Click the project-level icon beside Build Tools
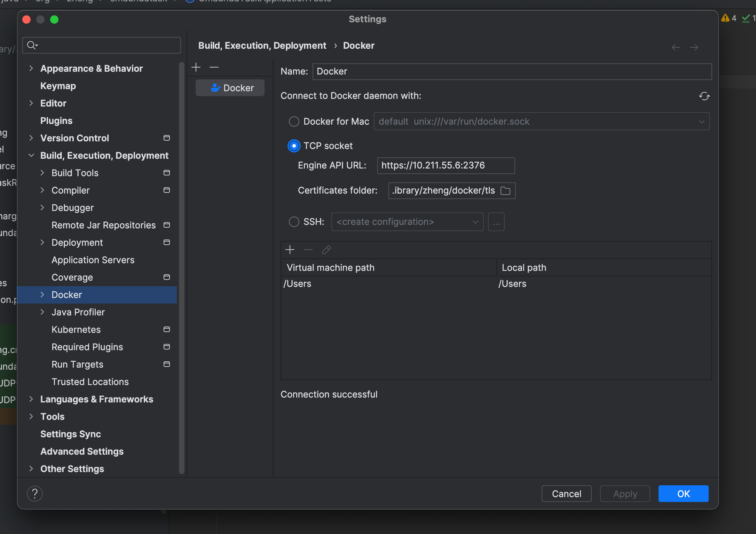756x534 pixels. [x=167, y=173]
